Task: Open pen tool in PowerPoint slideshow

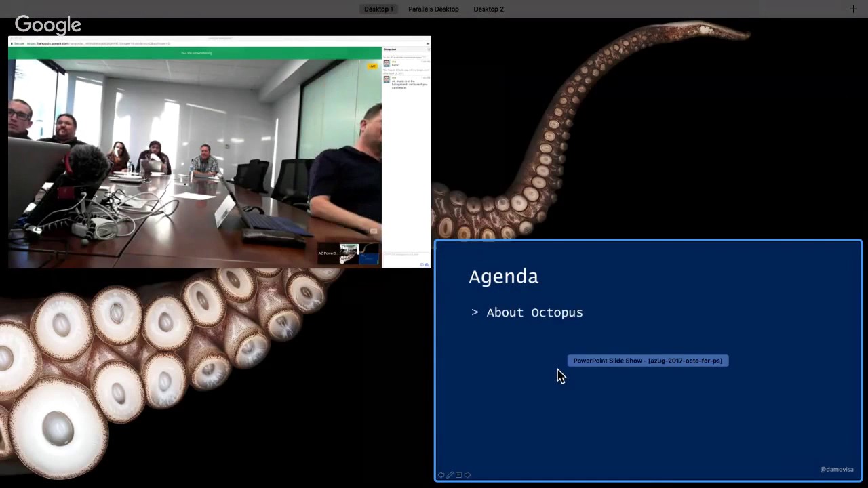Action: pyautogui.click(x=450, y=475)
